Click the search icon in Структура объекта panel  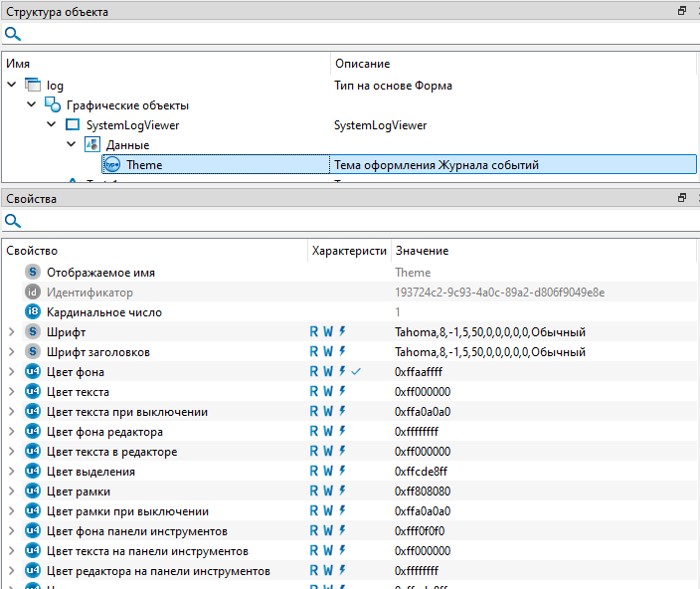point(13,34)
